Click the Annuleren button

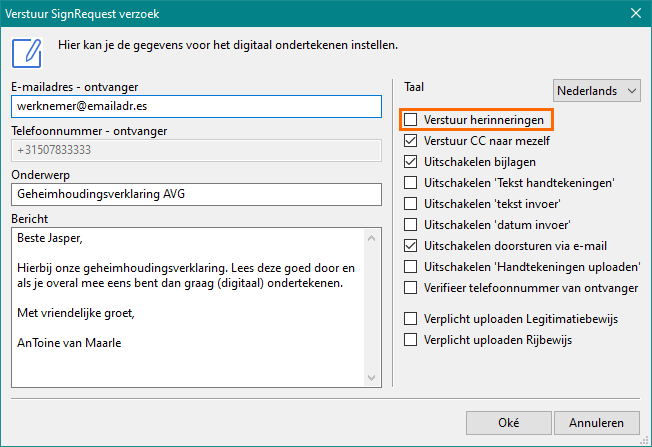pos(596,423)
